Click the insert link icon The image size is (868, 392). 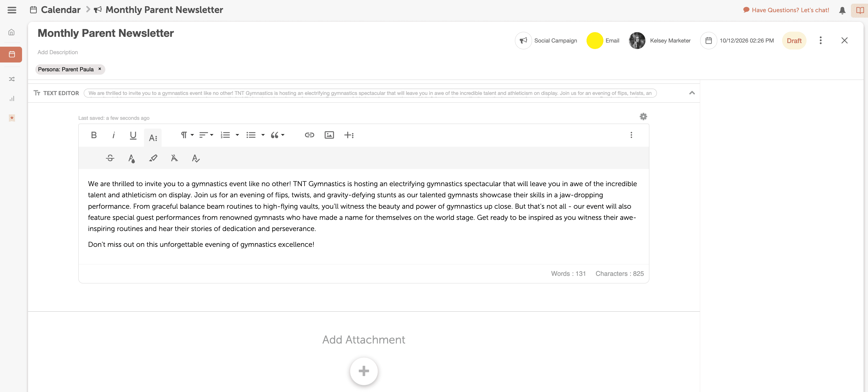pyautogui.click(x=309, y=135)
